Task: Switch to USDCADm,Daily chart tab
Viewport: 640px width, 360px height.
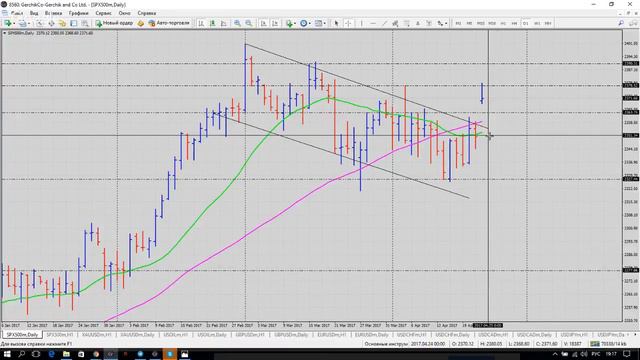Action: [534, 335]
